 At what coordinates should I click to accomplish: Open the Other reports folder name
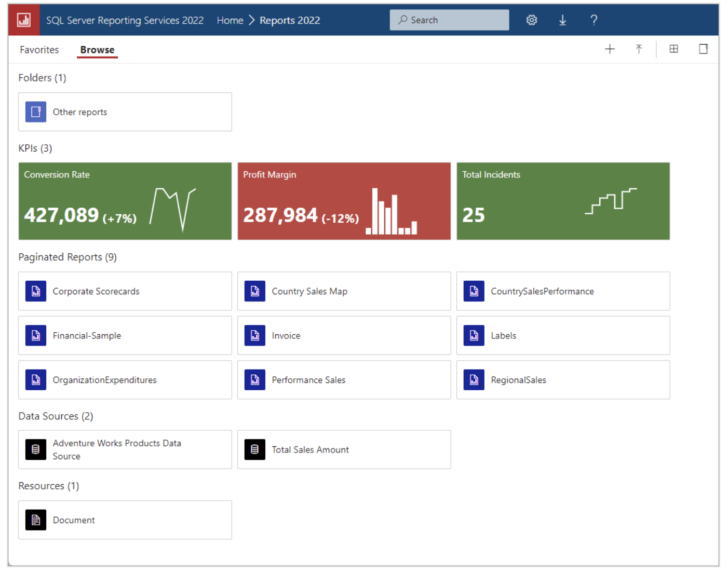(80, 112)
